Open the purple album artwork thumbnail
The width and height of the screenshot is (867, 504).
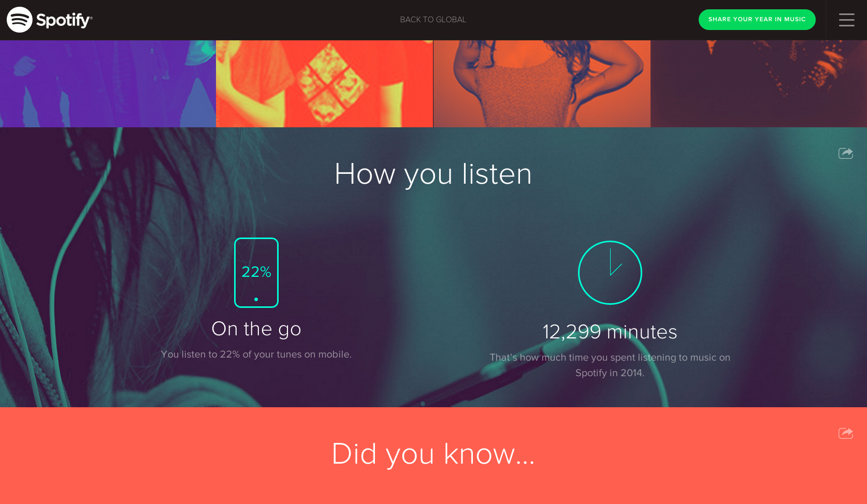pyautogui.click(x=108, y=84)
